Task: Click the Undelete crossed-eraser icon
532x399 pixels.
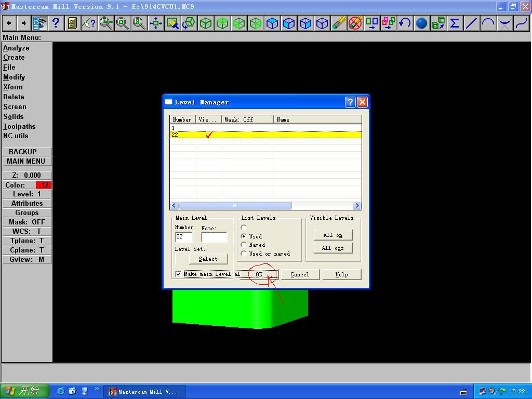Action: 355,23
